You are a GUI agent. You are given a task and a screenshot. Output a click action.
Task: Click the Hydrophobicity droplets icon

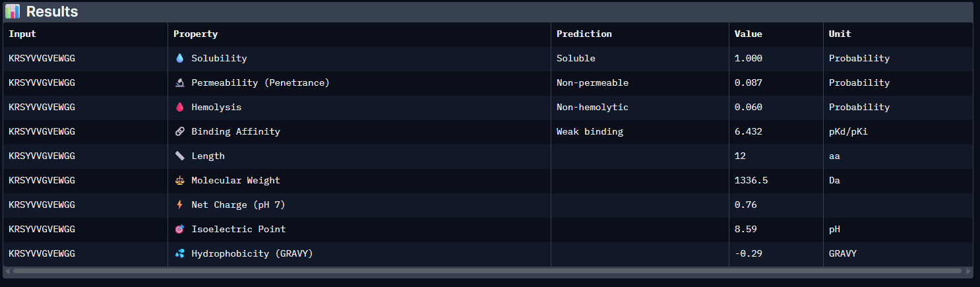[x=179, y=253]
